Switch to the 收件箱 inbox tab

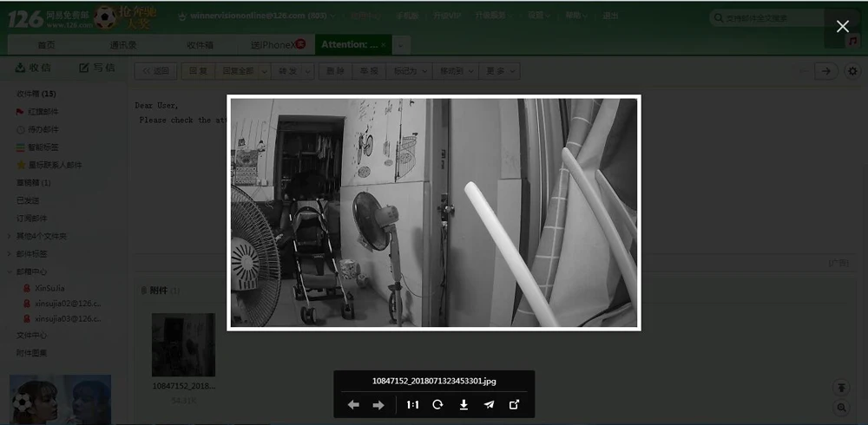coord(200,45)
